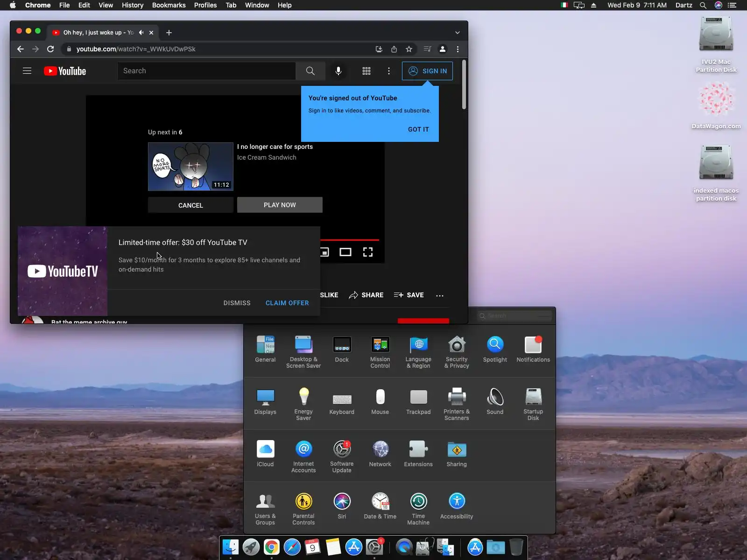Open the Trash in the Dock
Screen dimensions: 747x560
pos(516,547)
